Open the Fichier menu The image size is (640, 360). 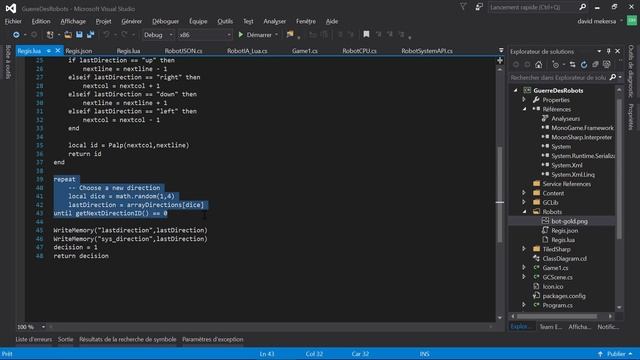point(13,21)
